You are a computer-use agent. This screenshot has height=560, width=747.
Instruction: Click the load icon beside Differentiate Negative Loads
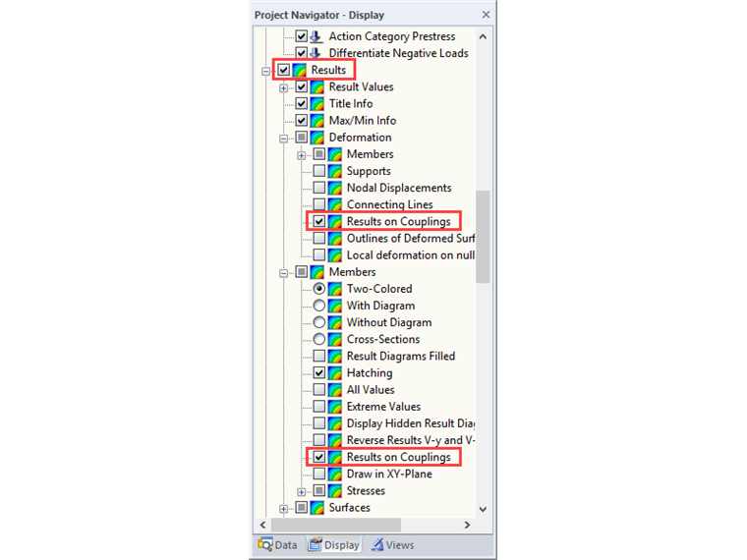[x=316, y=53]
